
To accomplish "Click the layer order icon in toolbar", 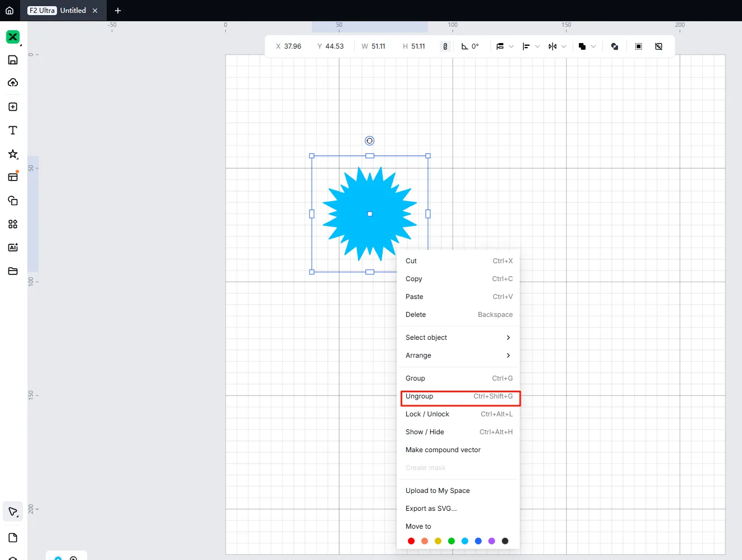I will (x=500, y=46).
